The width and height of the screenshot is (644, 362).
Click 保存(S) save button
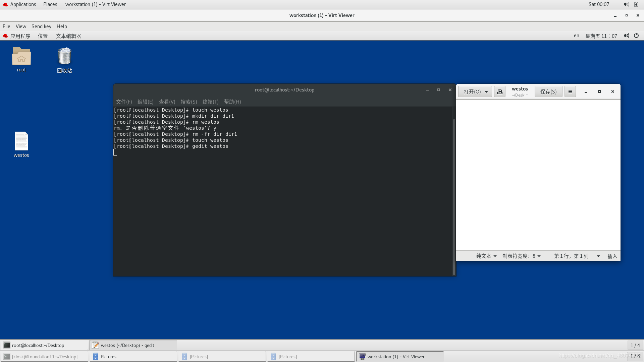pos(548,92)
